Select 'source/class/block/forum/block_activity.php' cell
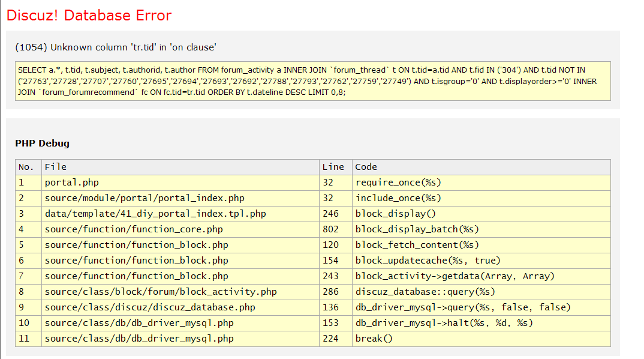644x359 pixels. 180,292
